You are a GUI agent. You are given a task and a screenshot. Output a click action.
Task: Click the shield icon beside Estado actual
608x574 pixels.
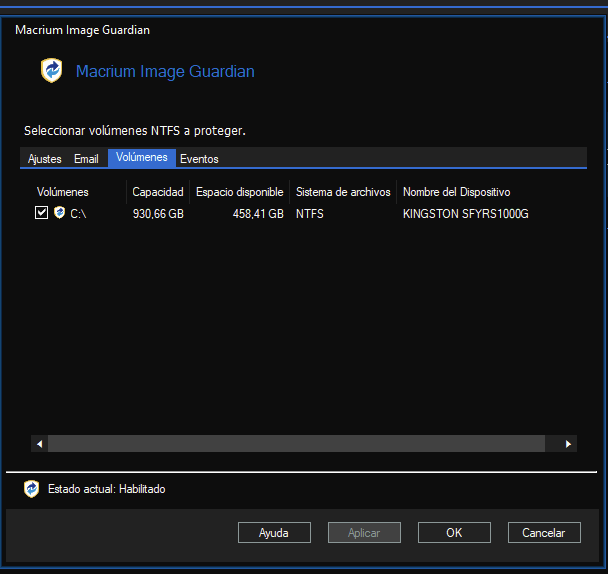tap(31, 489)
